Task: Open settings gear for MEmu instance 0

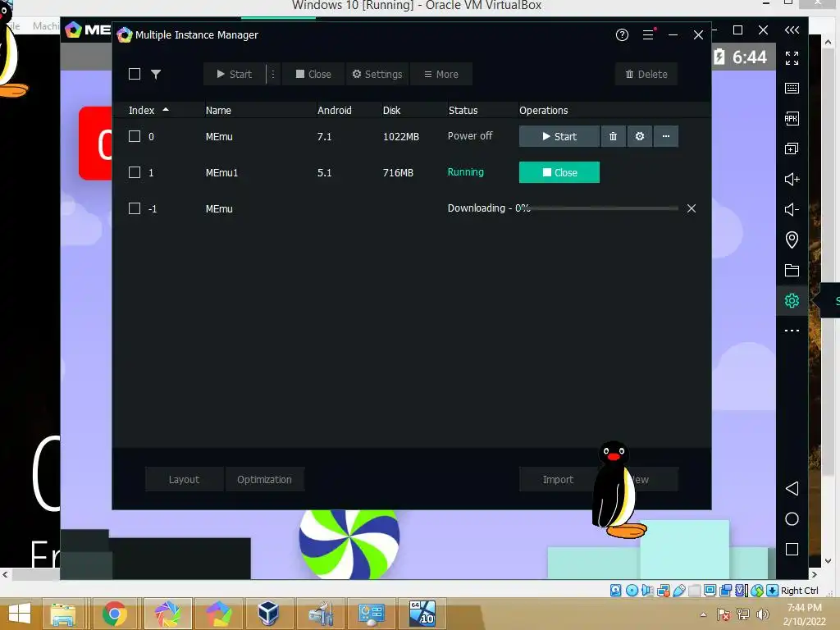Action: 639,136
